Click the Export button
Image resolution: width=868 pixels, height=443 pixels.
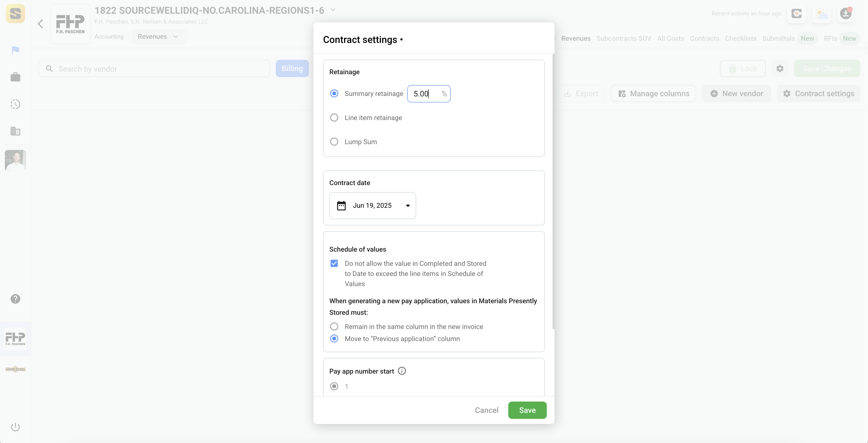[x=581, y=94]
